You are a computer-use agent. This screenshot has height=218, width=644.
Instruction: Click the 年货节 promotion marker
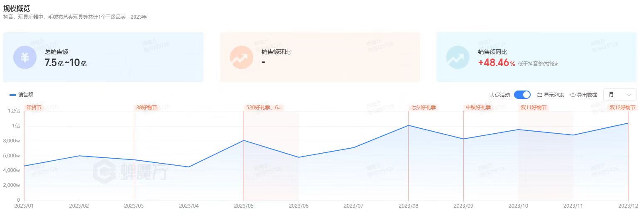pyautogui.click(x=34, y=108)
